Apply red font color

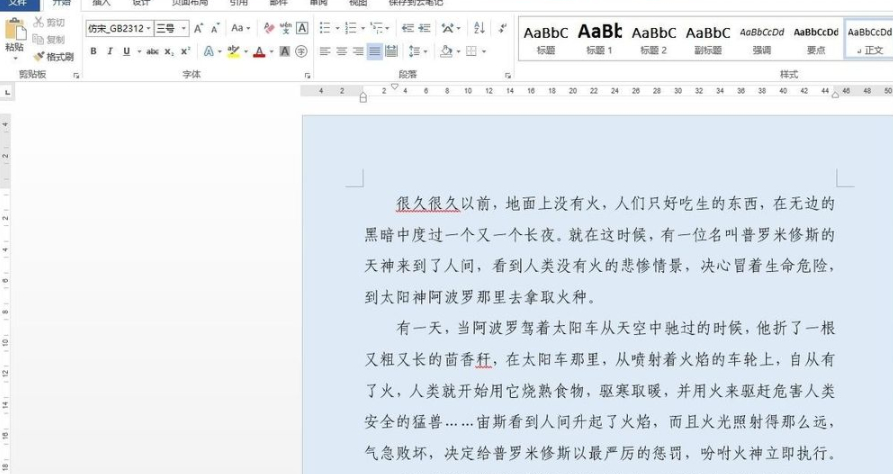[x=259, y=51]
